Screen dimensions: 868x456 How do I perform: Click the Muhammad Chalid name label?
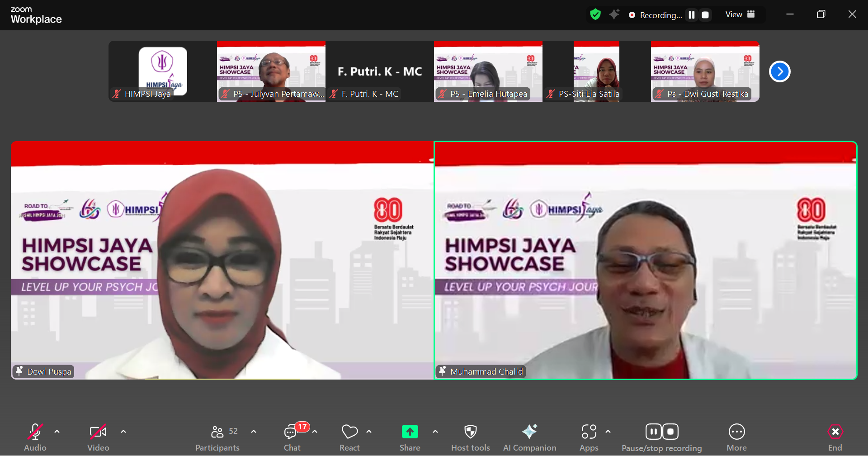pyautogui.click(x=486, y=371)
